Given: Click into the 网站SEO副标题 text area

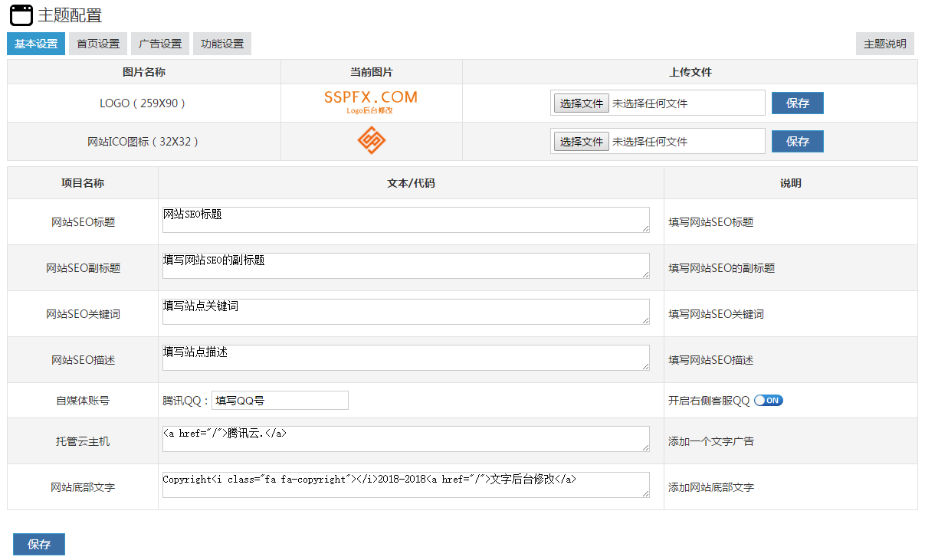Looking at the screenshot, I should pyautogui.click(x=405, y=266).
